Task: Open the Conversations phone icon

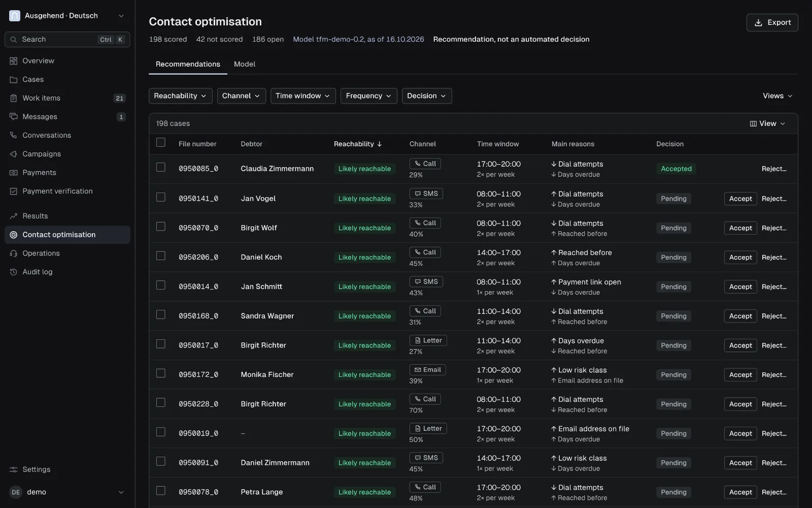Action: click(x=14, y=135)
